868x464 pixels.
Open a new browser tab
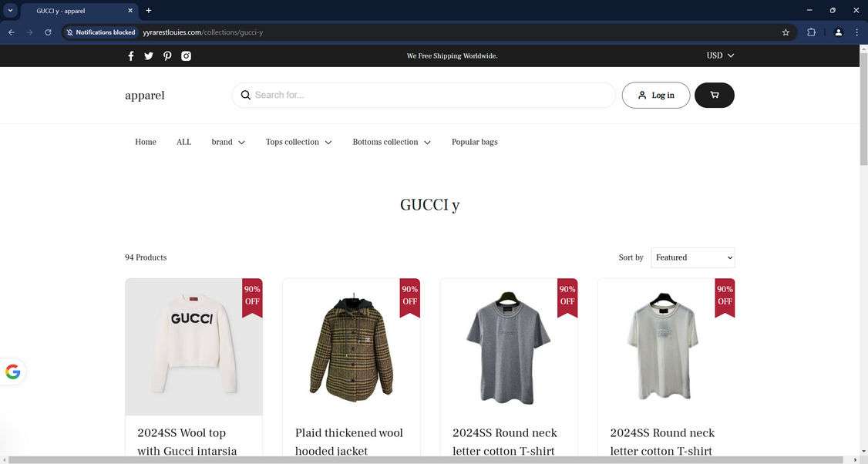(148, 11)
